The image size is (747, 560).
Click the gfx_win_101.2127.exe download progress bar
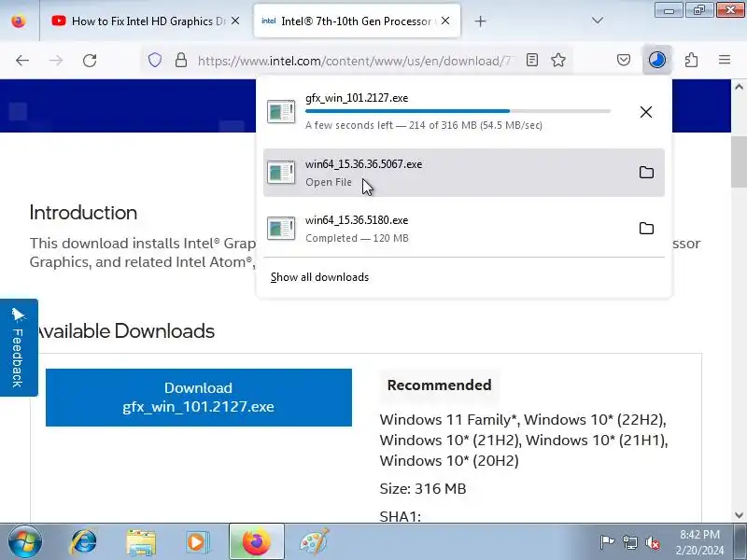[458, 111]
